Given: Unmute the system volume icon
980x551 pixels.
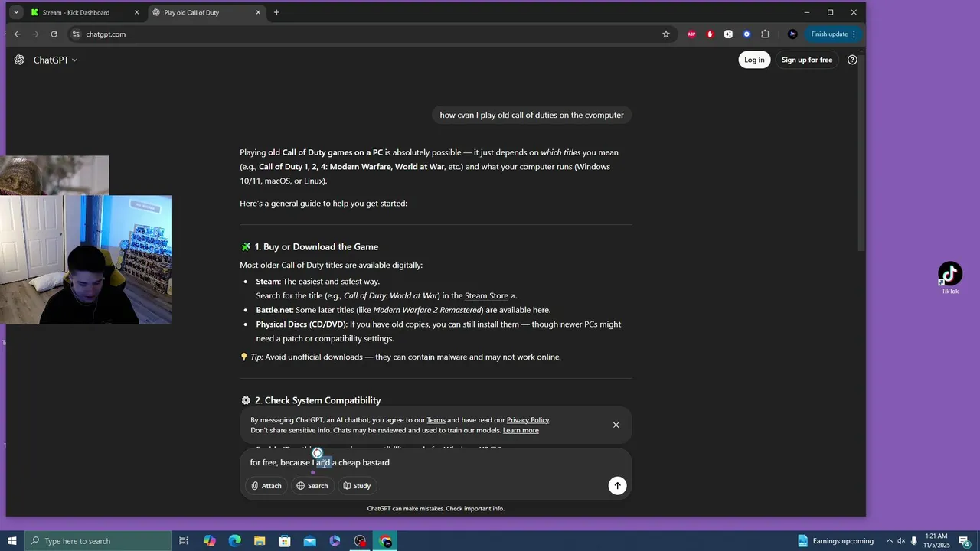Looking at the screenshot, I should pyautogui.click(x=901, y=541).
